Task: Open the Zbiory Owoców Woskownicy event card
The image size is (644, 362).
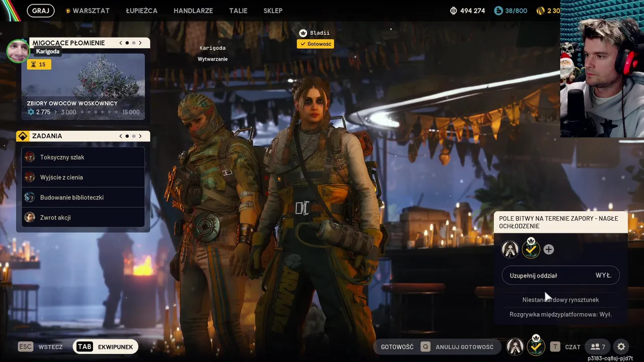Action: point(83,86)
